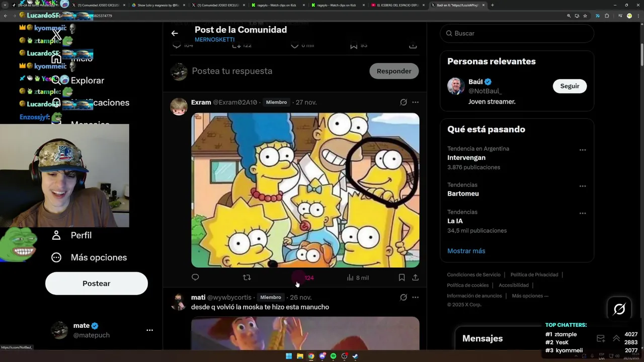644x362 pixels.
Task: Open account menu dots next to mate
Action: tap(149, 330)
